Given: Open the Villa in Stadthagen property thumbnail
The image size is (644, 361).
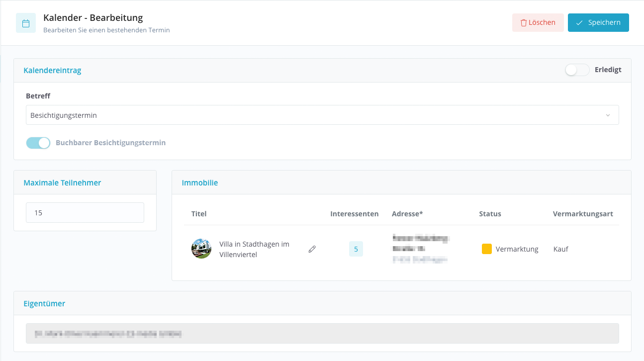Looking at the screenshot, I should tap(201, 249).
